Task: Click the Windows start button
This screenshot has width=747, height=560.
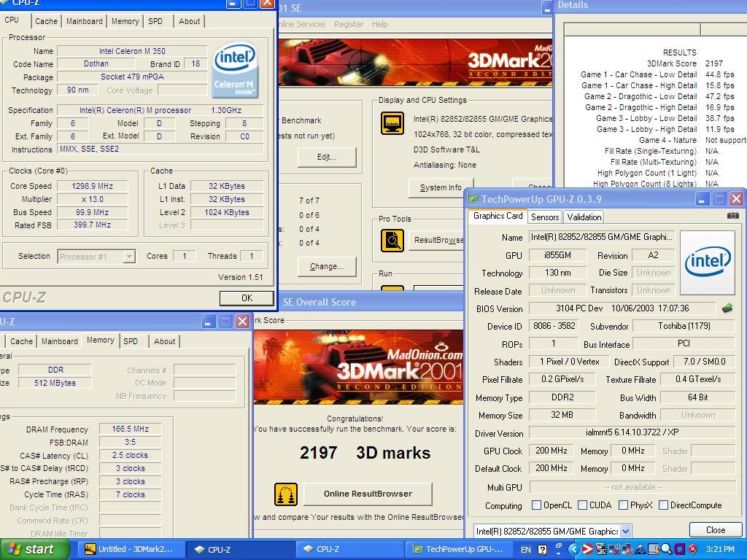Action: point(34,549)
